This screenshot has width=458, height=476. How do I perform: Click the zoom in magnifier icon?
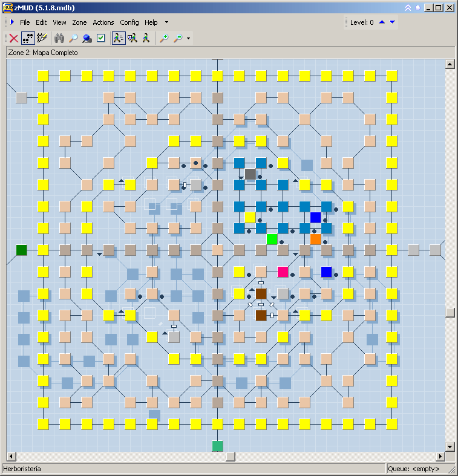click(164, 38)
